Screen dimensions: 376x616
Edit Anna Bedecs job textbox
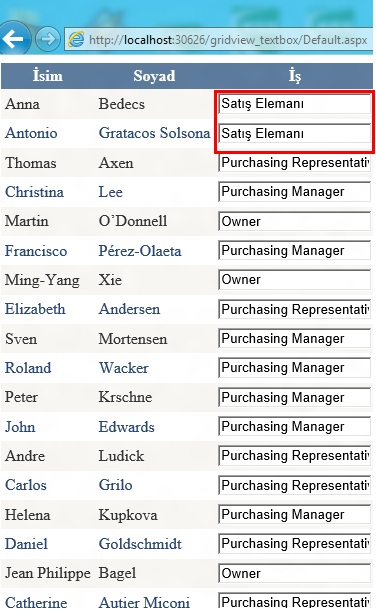coord(294,104)
